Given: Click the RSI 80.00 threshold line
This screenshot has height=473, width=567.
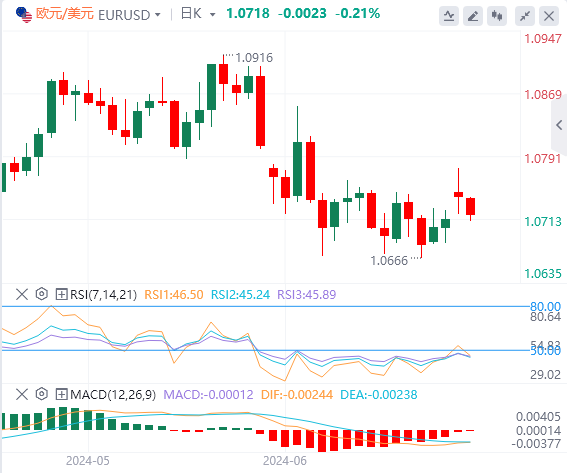Looking at the screenshot, I should coord(265,306).
